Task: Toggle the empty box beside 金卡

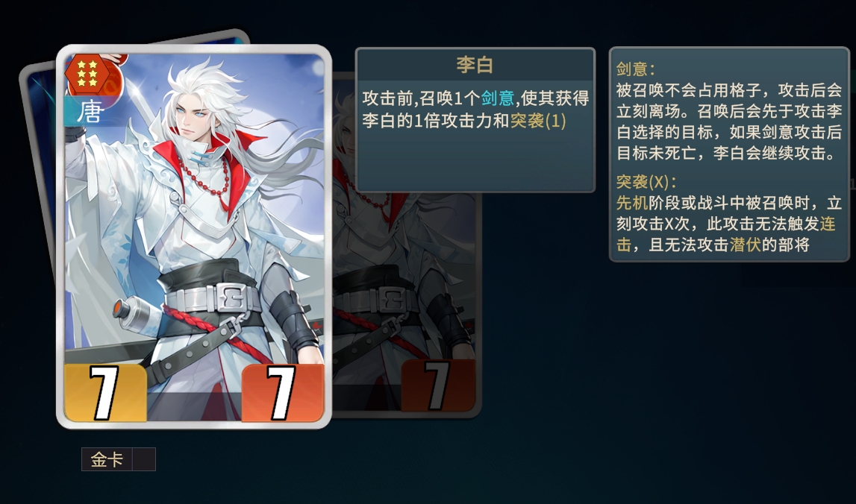Action: pyautogui.click(x=144, y=459)
